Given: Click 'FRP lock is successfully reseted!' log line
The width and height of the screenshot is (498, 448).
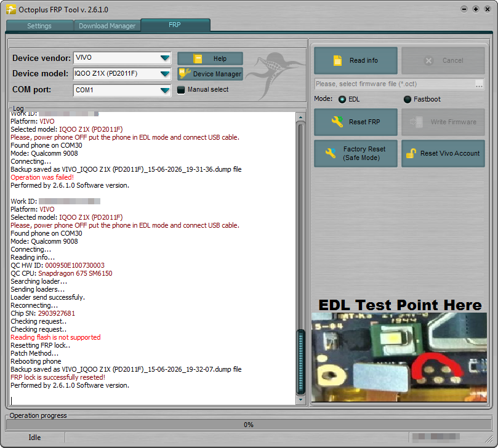Looking at the screenshot, I should (58, 377).
